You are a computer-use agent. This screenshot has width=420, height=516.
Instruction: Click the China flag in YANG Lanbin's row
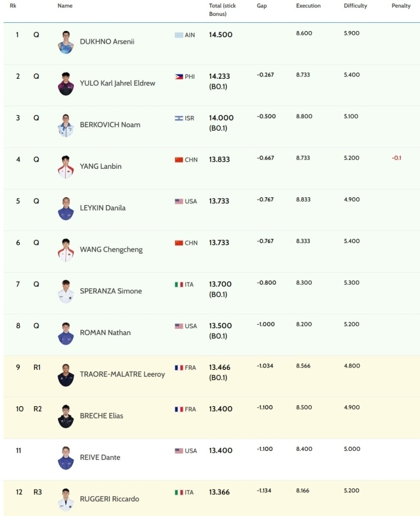[179, 160]
